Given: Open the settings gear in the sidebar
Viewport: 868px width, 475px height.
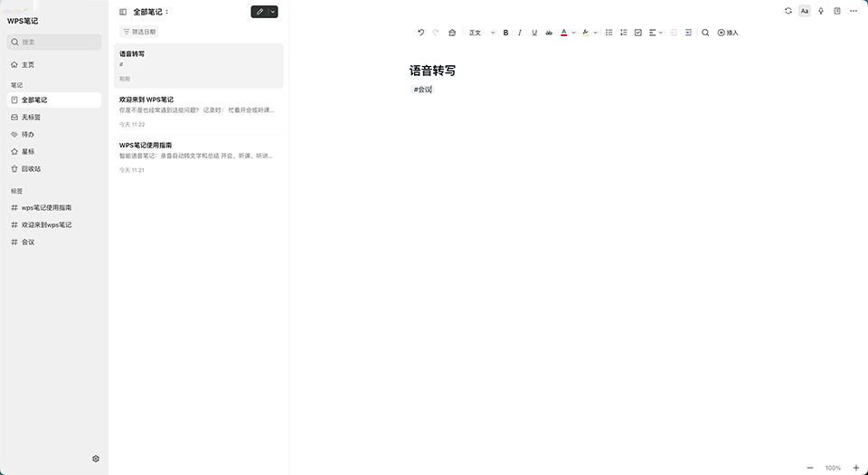Looking at the screenshot, I should point(96,459).
